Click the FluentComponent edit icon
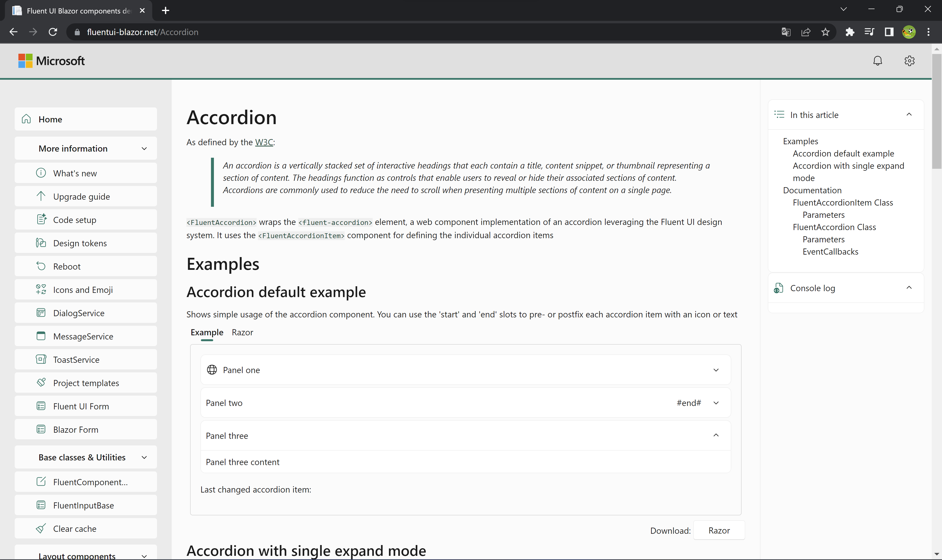The image size is (942, 560). point(41,482)
